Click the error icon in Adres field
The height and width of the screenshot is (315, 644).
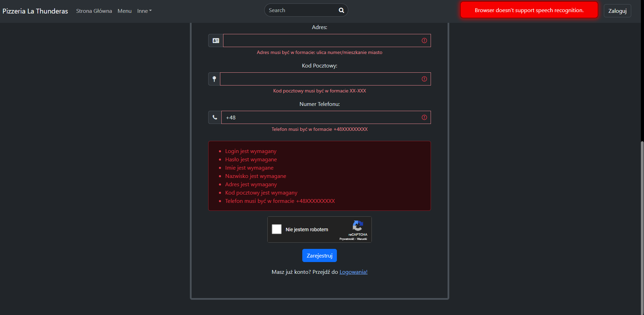(x=424, y=40)
